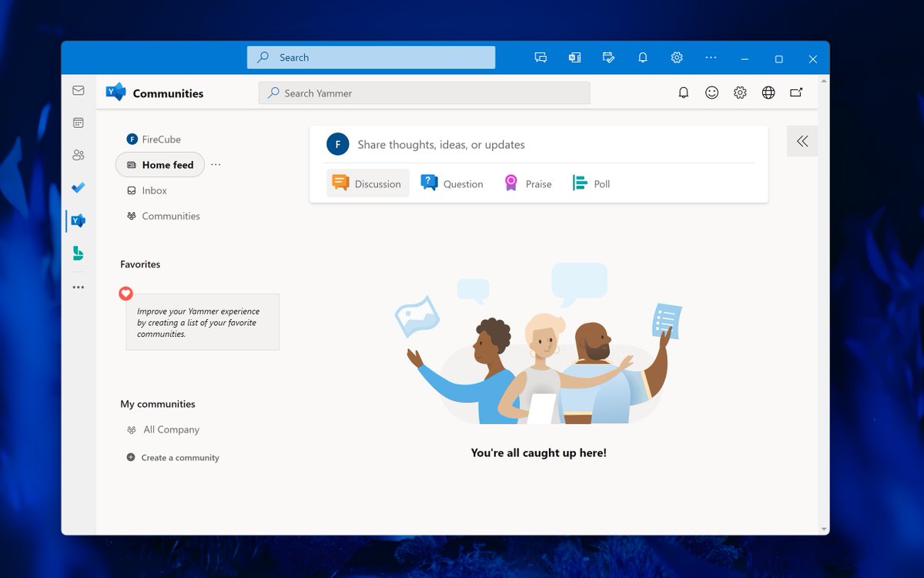Viewport: 924px width, 578px height.
Task: Open Yammer notifications bell
Action: click(x=683, y=92)
